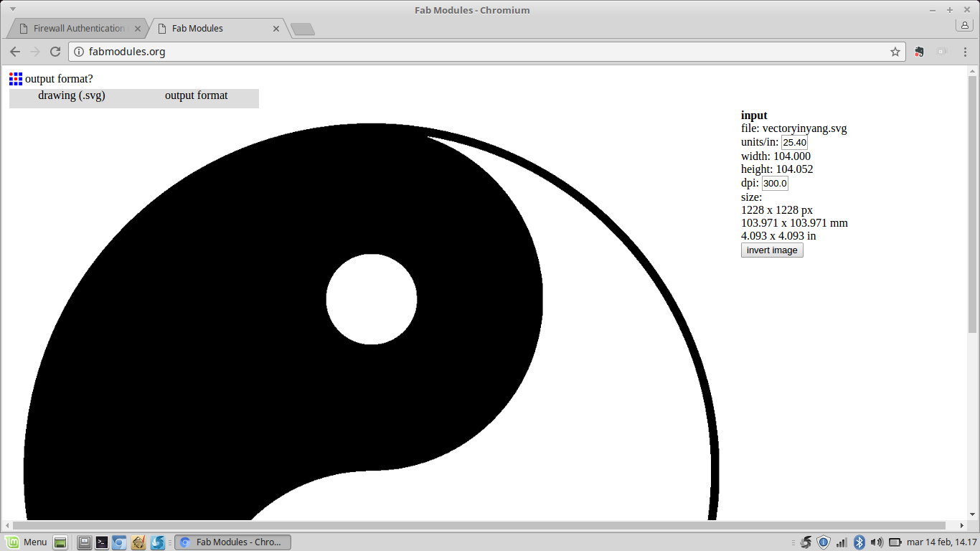Screen dimensions: 980x551
Task: Edit the units/in field
Action: pos(794,143)
